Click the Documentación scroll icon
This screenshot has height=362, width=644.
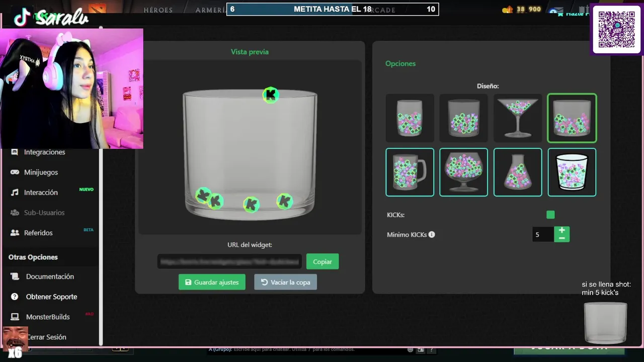15,277
